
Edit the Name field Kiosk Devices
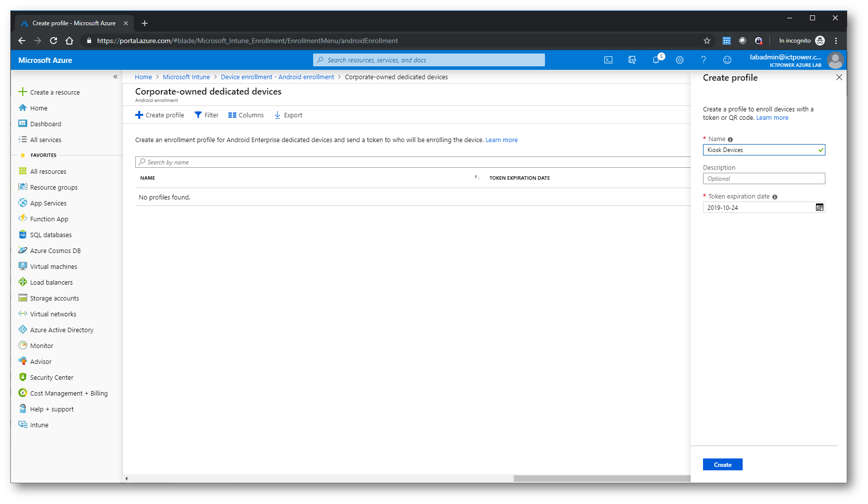[764, 150]
